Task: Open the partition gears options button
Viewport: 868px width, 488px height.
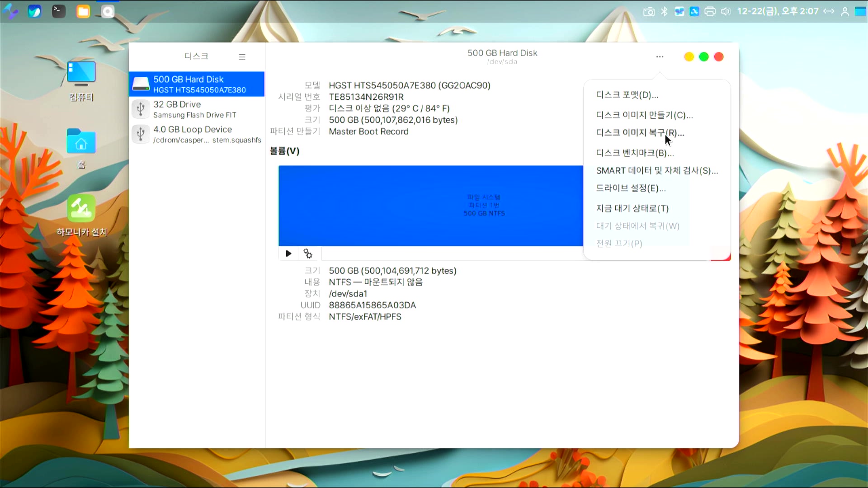Action: [308, 253]
